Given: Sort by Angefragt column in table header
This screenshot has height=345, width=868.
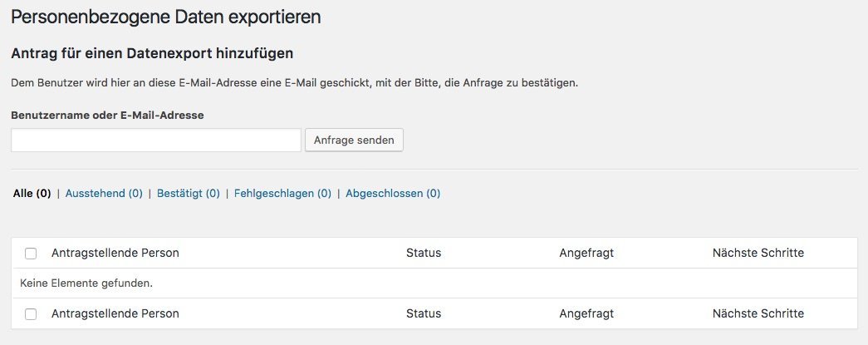Looking at the screenshot, I should click(586, 253).
